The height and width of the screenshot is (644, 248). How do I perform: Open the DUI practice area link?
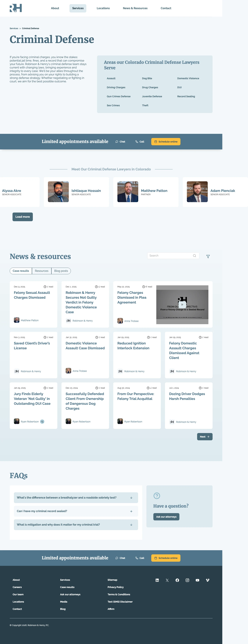click(179, 88)
